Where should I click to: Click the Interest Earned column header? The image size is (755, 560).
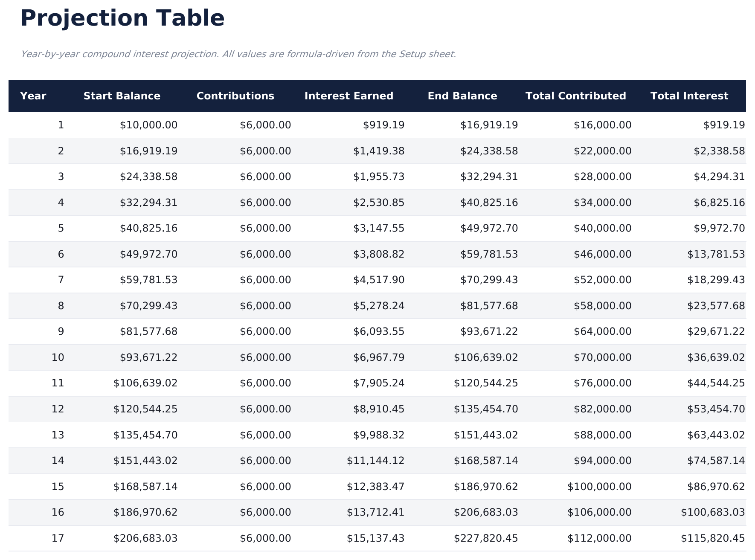348,96
